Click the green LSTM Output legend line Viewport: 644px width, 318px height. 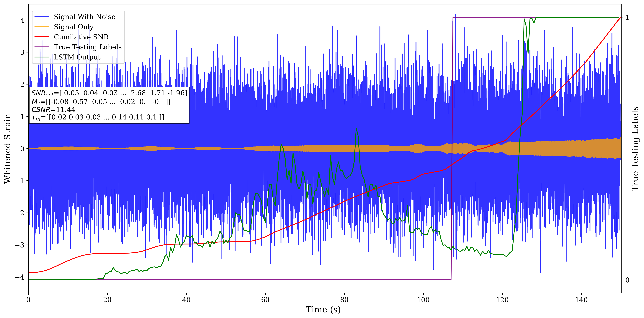tap(42, 57)
